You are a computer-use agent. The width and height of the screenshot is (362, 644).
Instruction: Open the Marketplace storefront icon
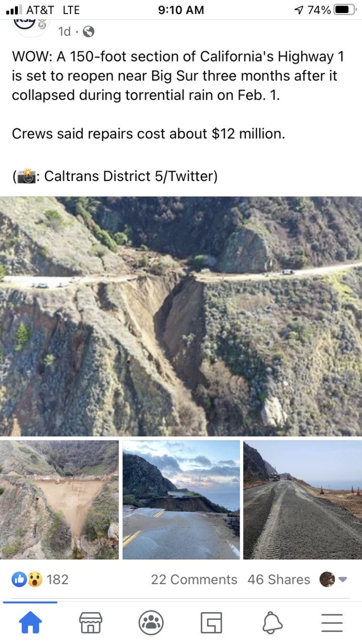pyautogui.click(x=91, y=623)
